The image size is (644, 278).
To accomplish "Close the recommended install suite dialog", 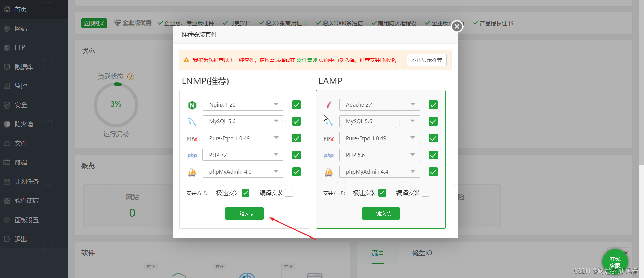I will 457,26.
